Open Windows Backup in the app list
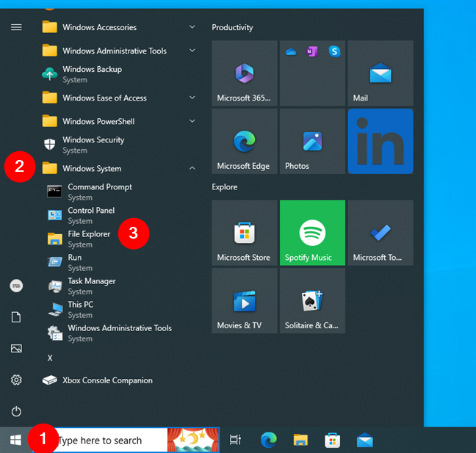Viewport: 476px width, 453px height. [x=119, y=74]
